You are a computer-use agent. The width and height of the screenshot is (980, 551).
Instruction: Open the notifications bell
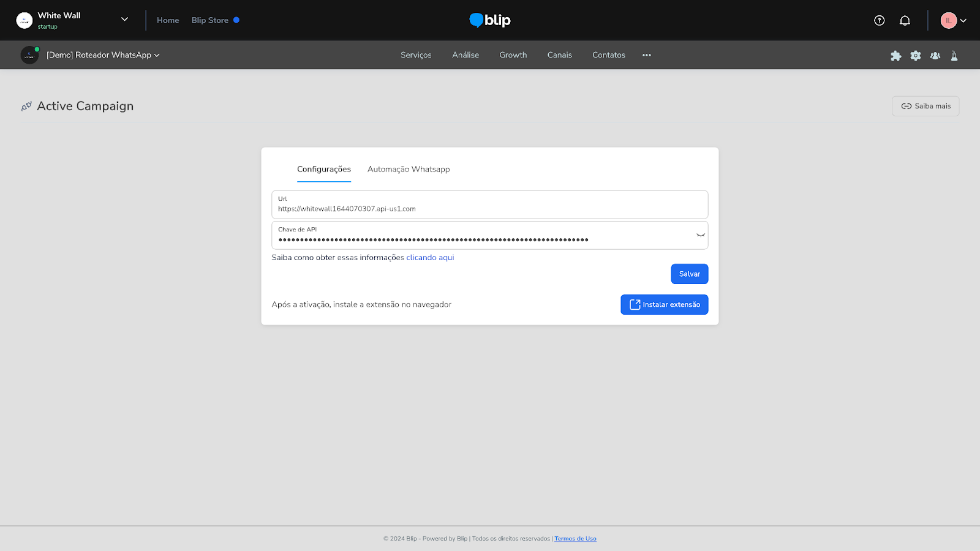[x=905, y=20]
